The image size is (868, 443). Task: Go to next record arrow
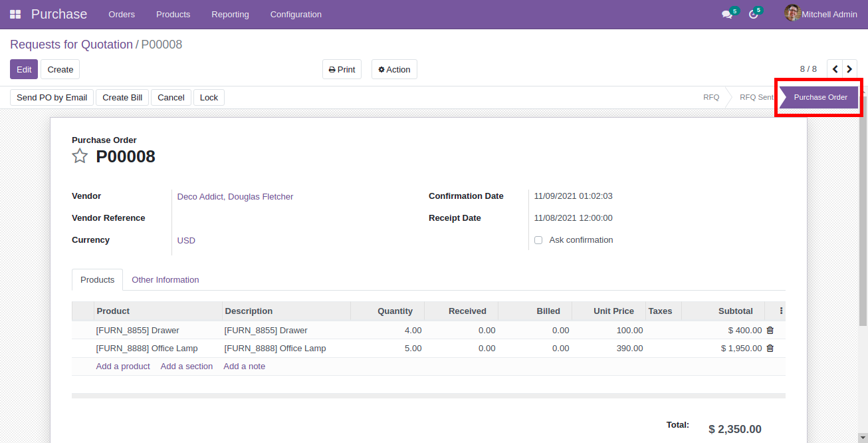point(849,69)
